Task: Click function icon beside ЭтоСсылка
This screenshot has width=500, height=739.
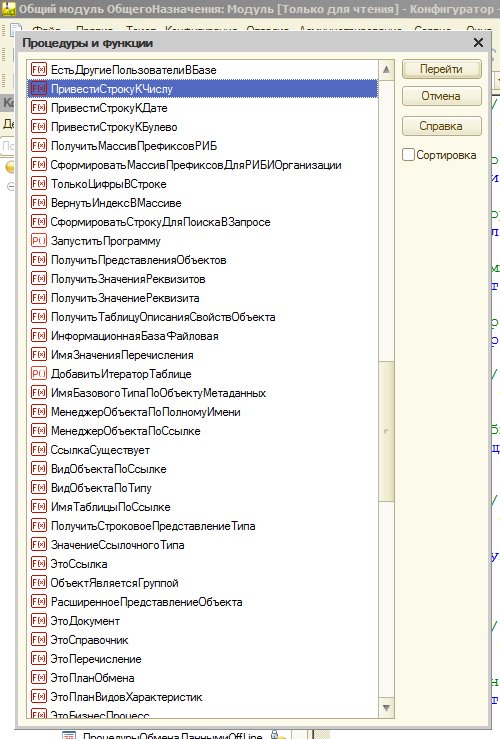Action: point(39,564)
